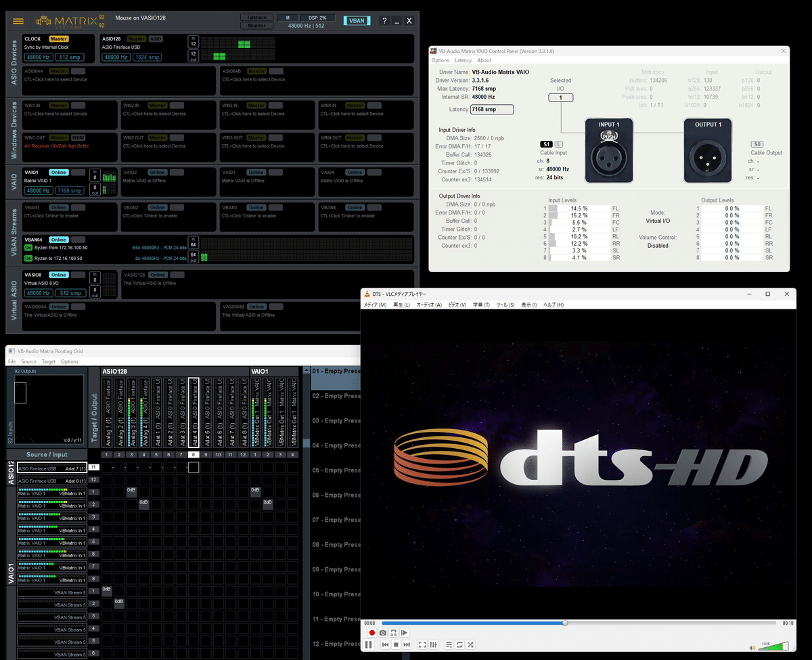Open the Options menu in VAIO Control Panel

tap(439, 60)
